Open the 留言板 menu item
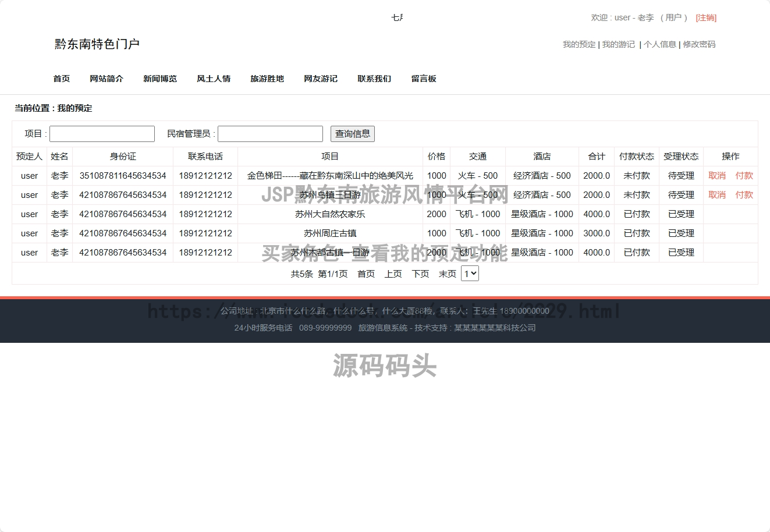The width and height of the screenshot is (770, 532). (424, 79)
